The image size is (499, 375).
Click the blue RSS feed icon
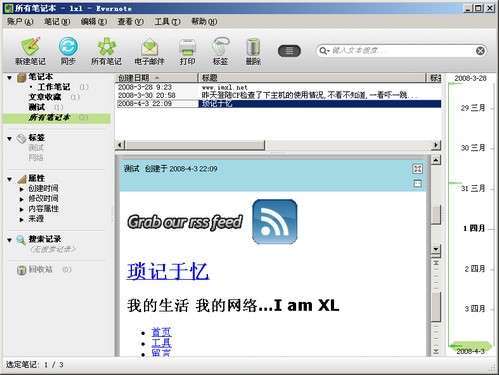pyautogui.click(x=275, y=222)
